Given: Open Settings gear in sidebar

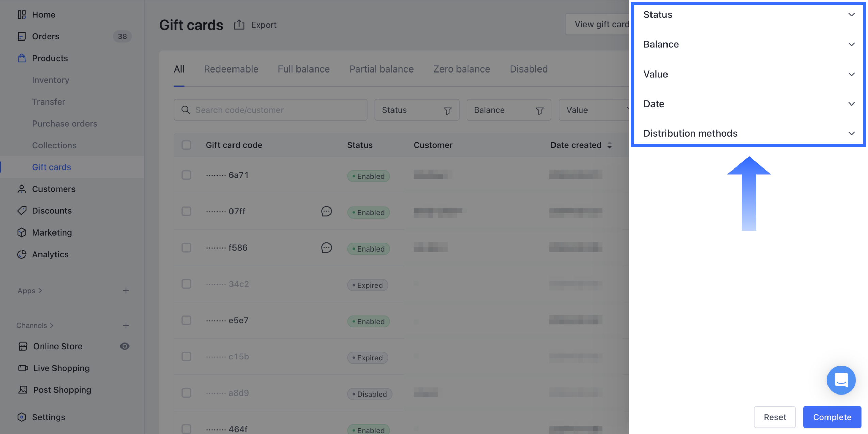Looking at the screenshot, I should tap(22, 417).
